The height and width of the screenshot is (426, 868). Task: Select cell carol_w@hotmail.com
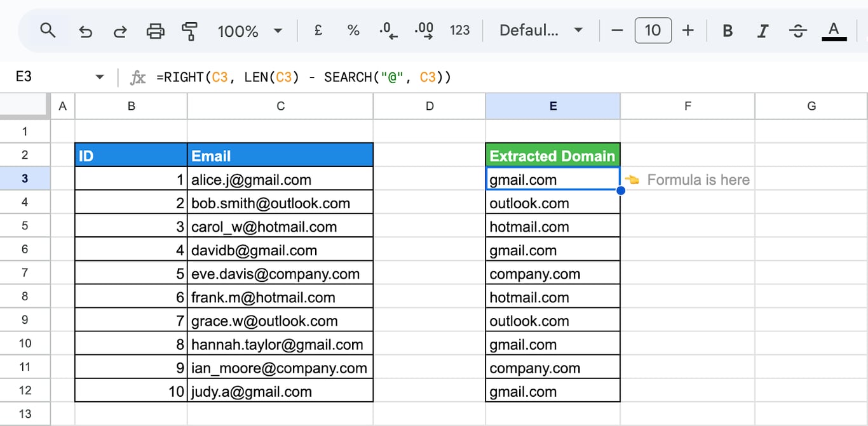point(280,226)
